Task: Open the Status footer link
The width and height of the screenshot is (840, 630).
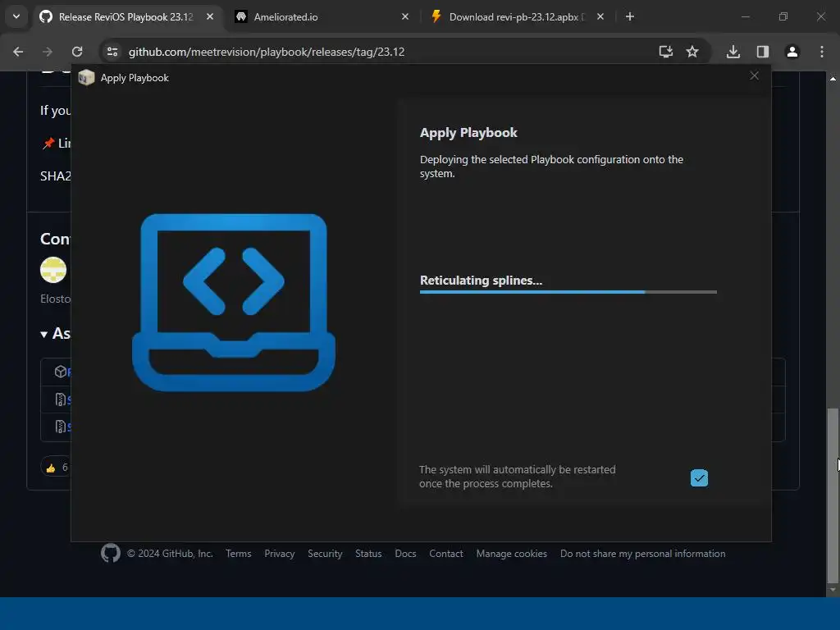Action: click(368, 554)
